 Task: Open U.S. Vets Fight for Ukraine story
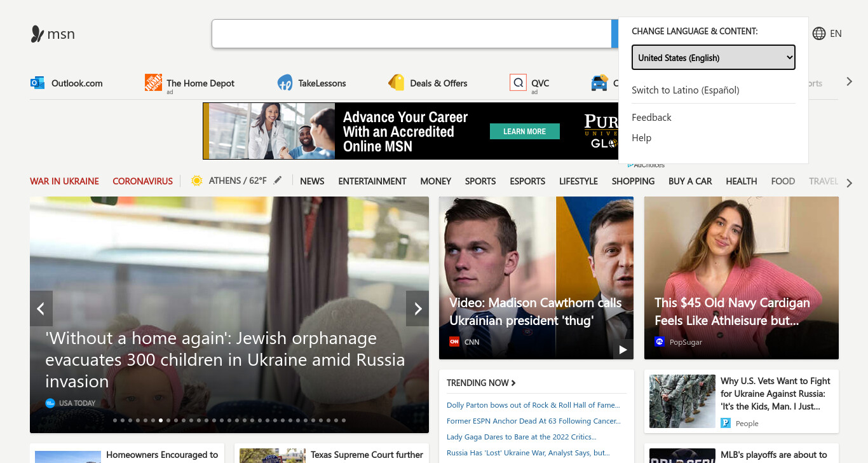pyautogui.click(x=775, y=394)
